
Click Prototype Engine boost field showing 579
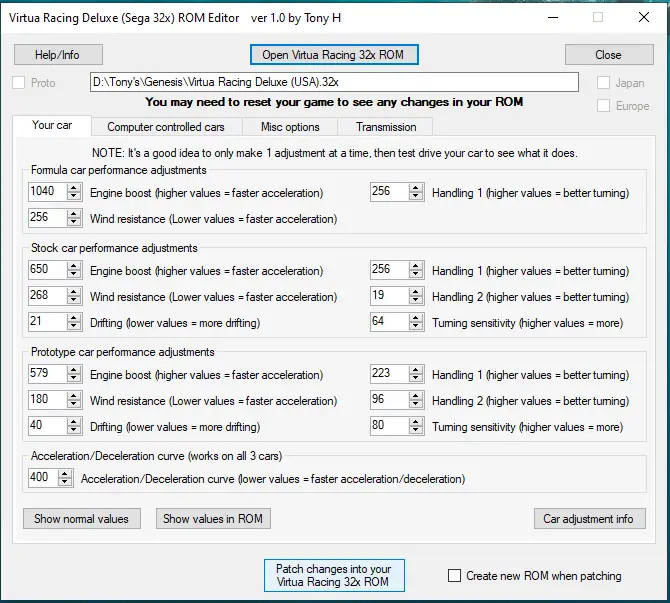(x=47, y=374)
